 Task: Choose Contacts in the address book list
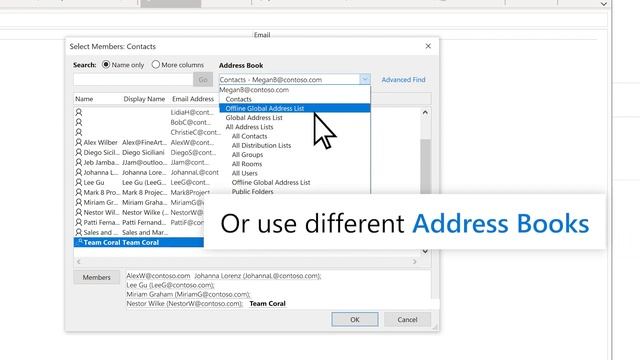(238, 99)
